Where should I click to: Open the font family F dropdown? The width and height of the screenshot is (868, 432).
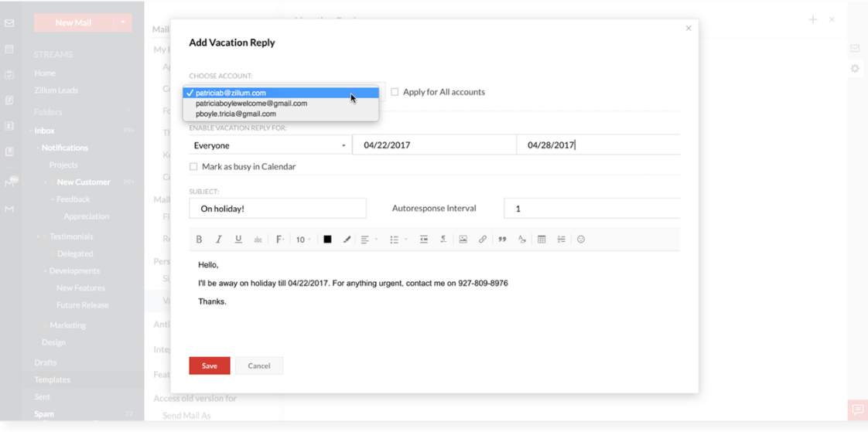[280, 240]
